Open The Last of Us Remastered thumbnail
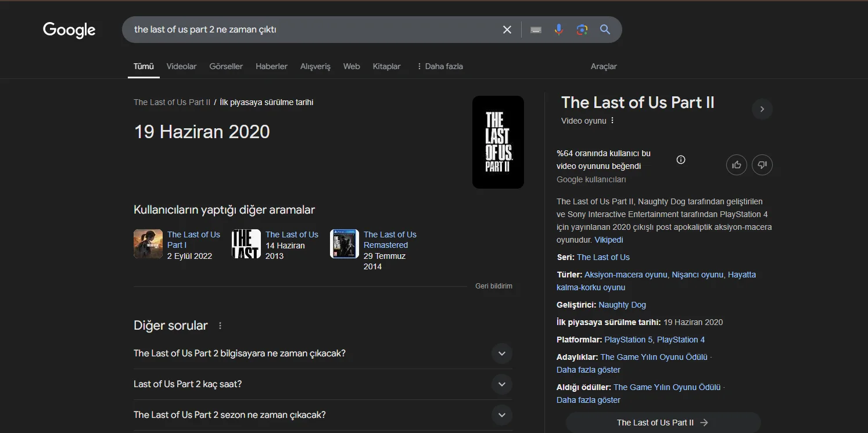The height and width of the screenshot is (433, 868). tap(345, 244)
